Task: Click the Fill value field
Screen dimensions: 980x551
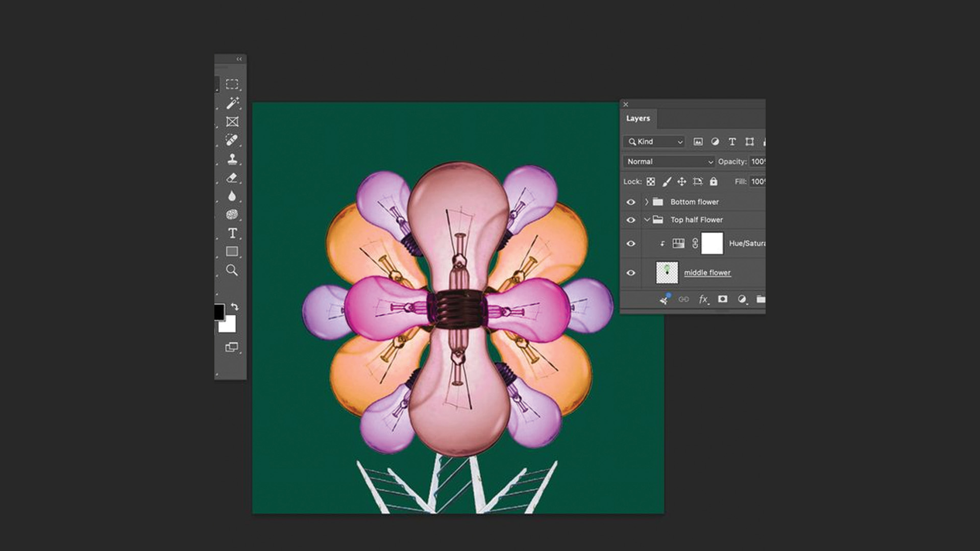Action: (757, 182)
